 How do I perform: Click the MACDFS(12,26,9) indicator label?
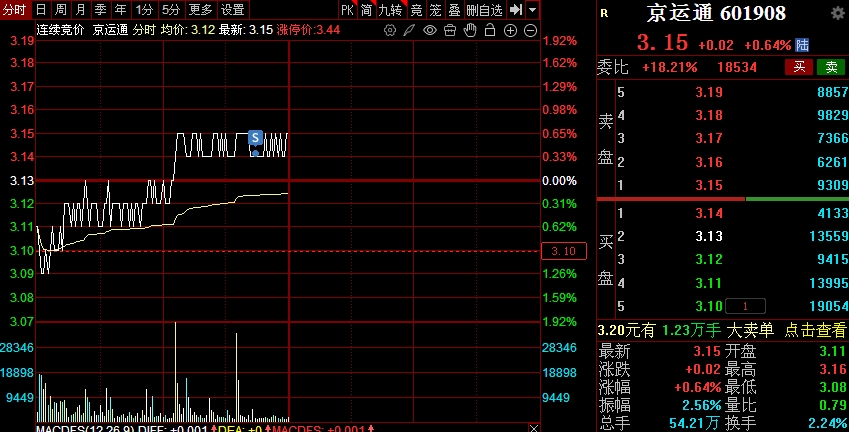point(85,429)
